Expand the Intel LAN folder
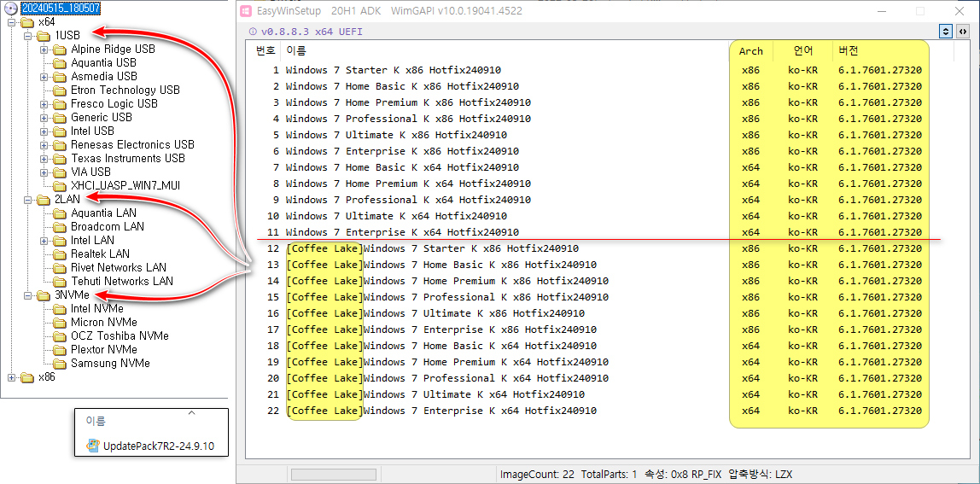 (x=44, y=241)
